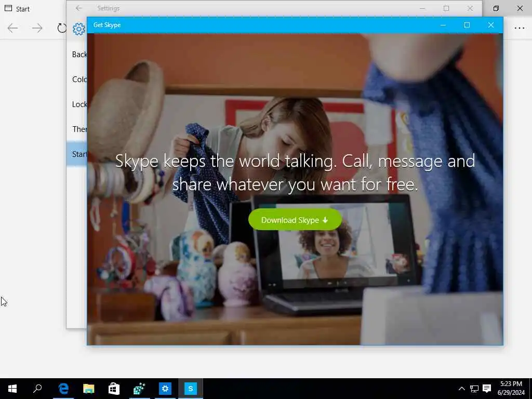Open taskbar search magnifier

point(37,389)
